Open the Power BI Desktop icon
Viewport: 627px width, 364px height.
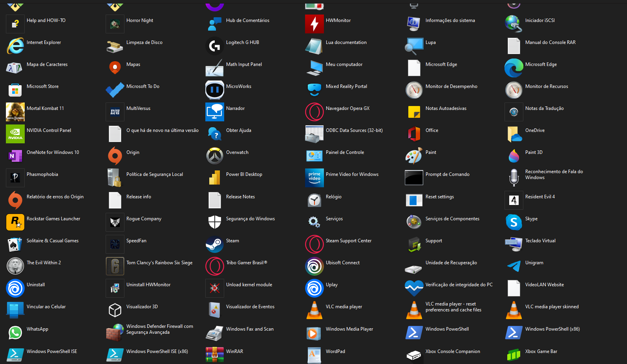click(x=215, y=178)
